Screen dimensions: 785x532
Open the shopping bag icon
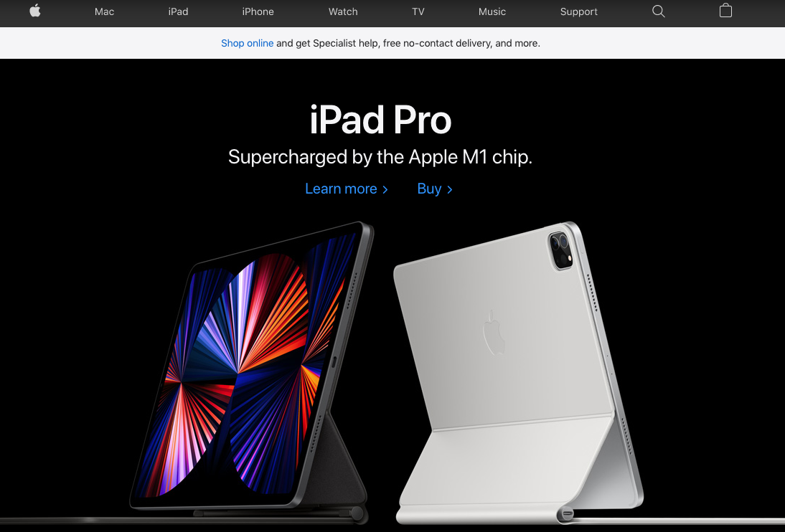725,11
